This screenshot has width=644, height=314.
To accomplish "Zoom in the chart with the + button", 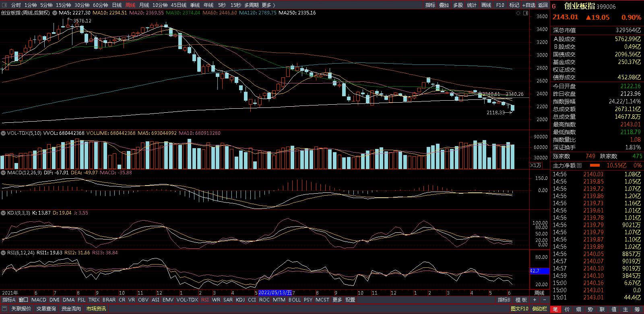I will click(535, 300).
